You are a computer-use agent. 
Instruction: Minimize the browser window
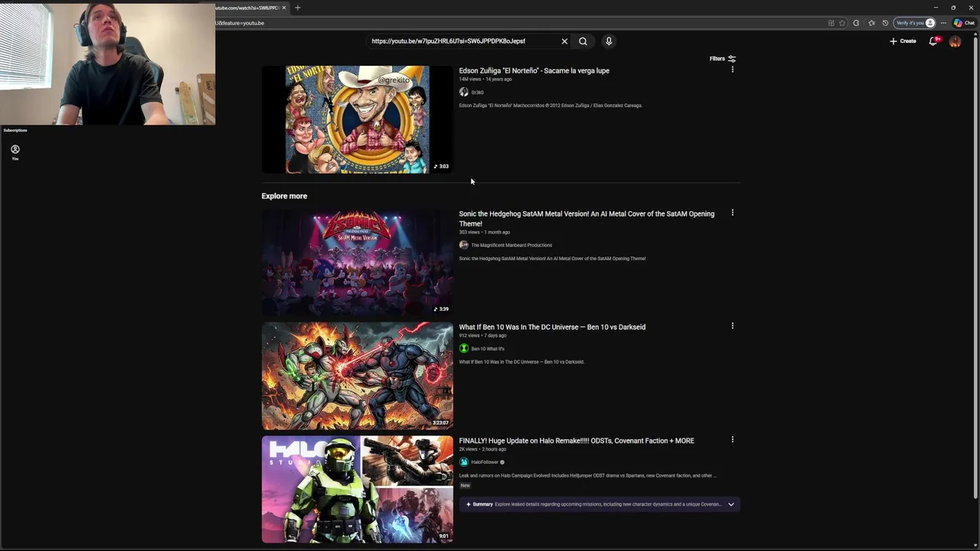pos(936,8)
